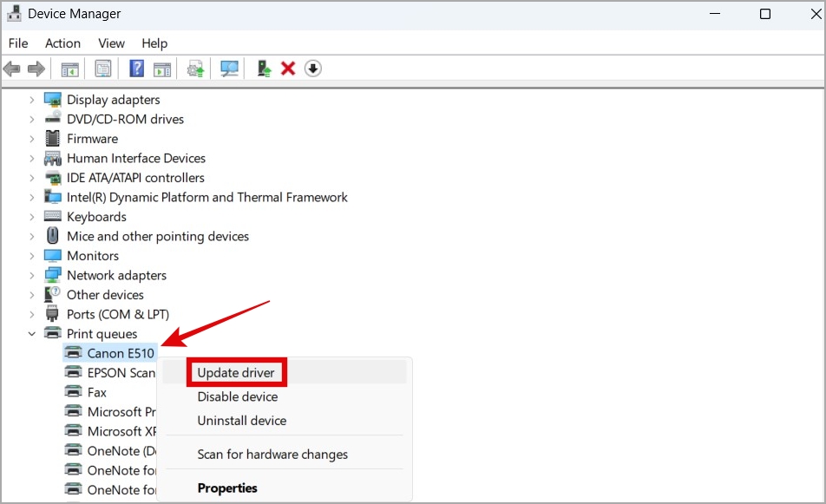Expand the Firmware node
The height and width of the screenshot is (504, 826).
click(x=31, y=139)
